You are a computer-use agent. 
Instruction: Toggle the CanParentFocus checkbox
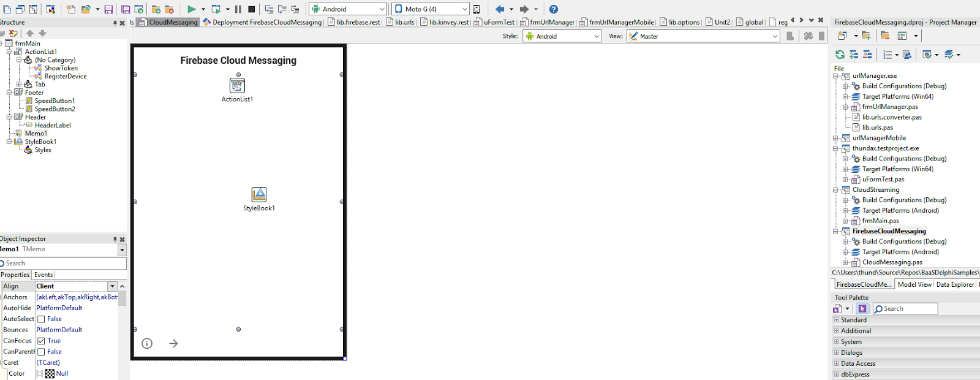[x=41, y=352]
